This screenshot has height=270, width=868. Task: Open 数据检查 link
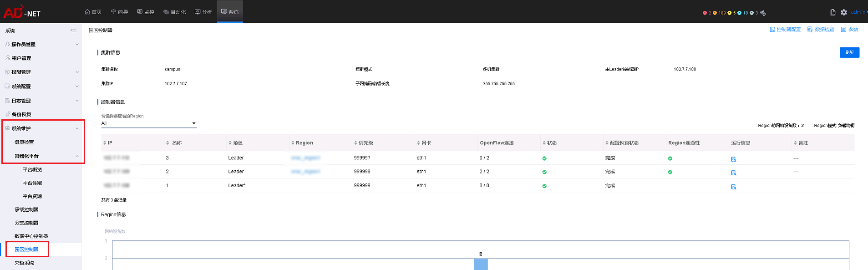click(x=821, y=30)
